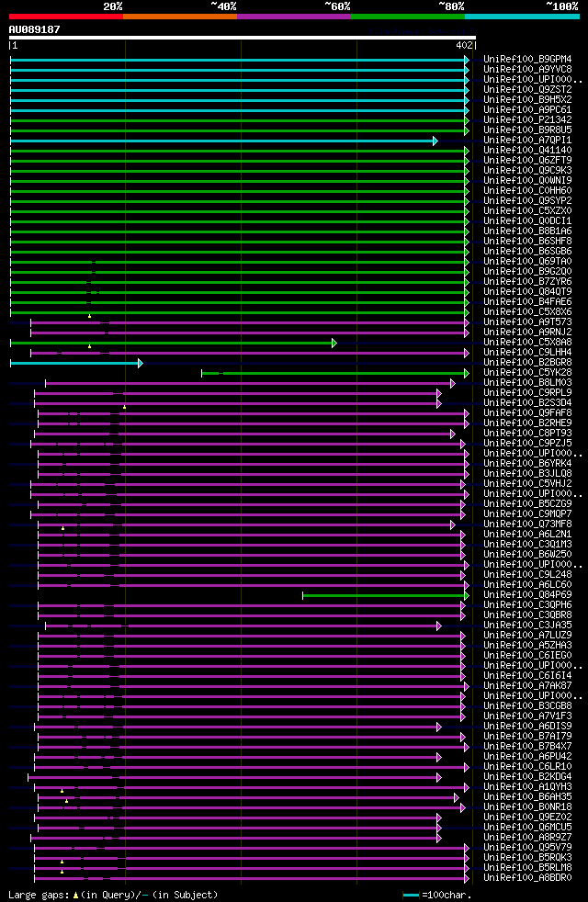Click the yellow gap marker above the A6L2N1 bar
The height and width of the screenshot is (902, 588).
point(62,528)
